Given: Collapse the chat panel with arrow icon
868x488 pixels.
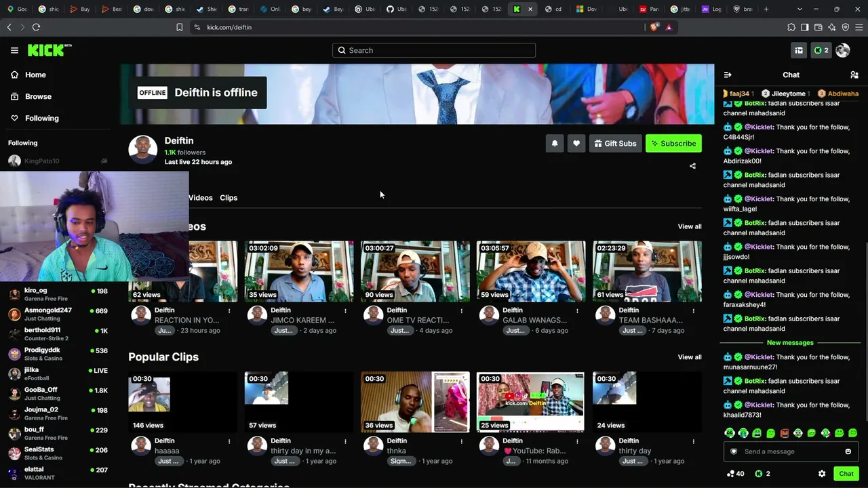Looking at the screenshot, I should pyautogui.click(x=728, y=75).
